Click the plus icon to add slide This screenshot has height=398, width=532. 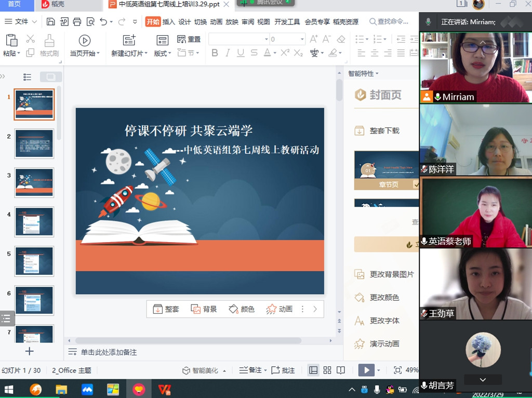(x=30, y=351)
